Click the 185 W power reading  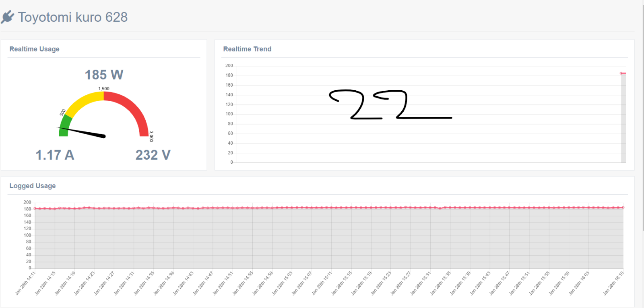tap(104, 75)
